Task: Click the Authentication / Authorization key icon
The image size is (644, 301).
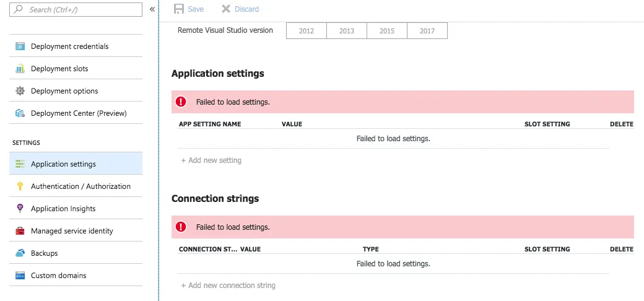Action: click(20, 186)
